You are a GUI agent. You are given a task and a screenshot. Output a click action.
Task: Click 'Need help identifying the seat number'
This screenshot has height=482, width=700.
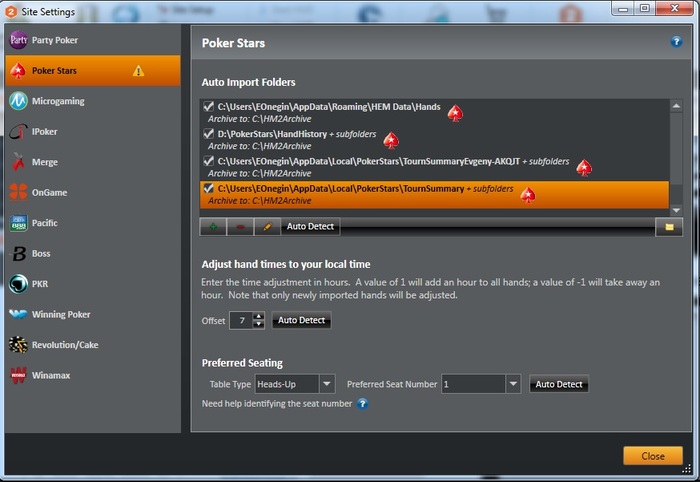(277, 404)
